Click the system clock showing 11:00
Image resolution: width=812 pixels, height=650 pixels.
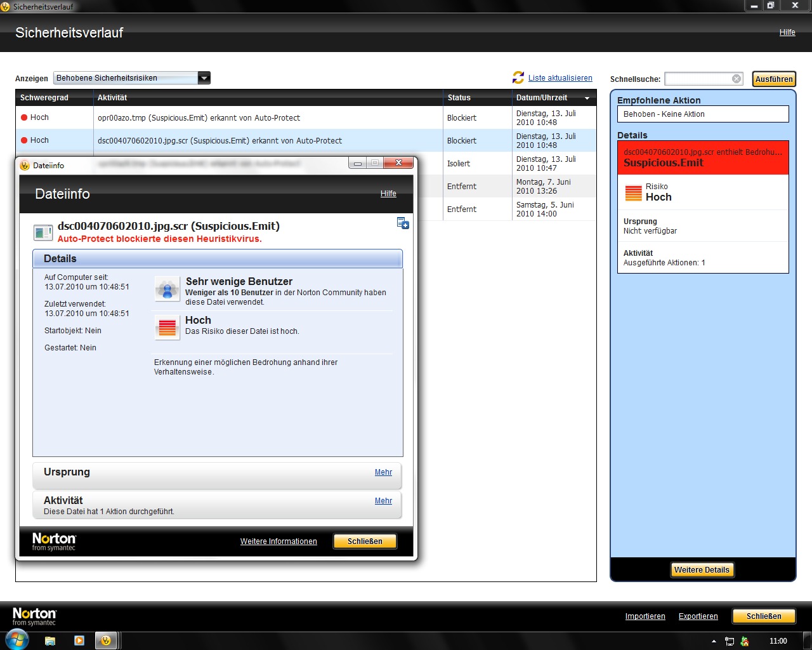tap(778, 641)
